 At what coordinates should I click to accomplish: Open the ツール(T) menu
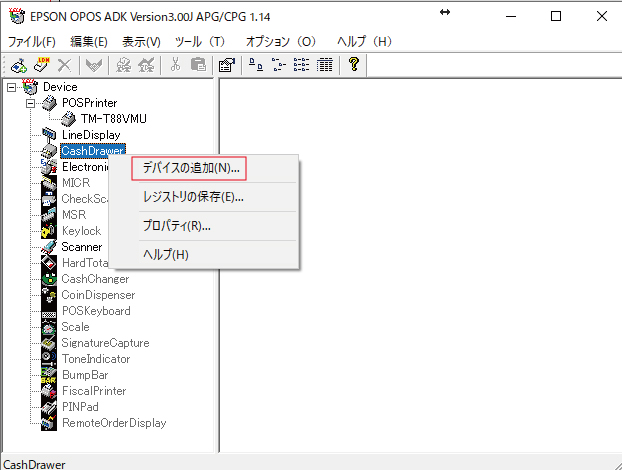tap(200, 41)
